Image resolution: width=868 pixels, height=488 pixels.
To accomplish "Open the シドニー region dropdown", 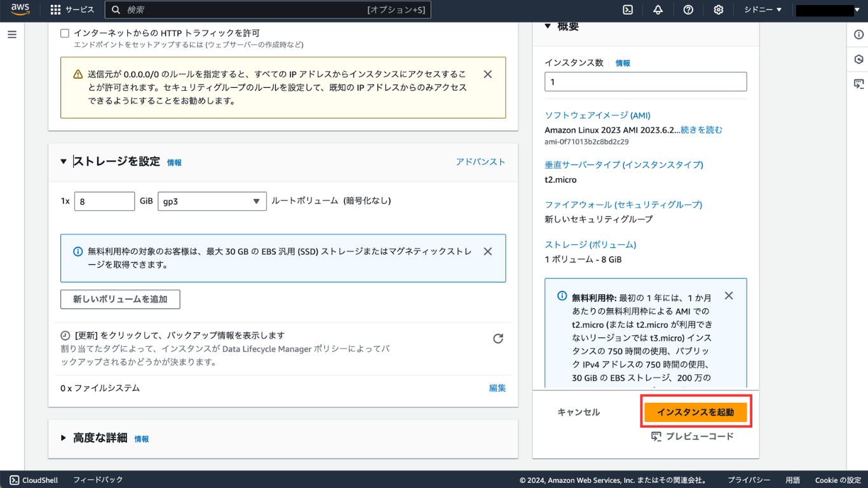I will (763, 10).
